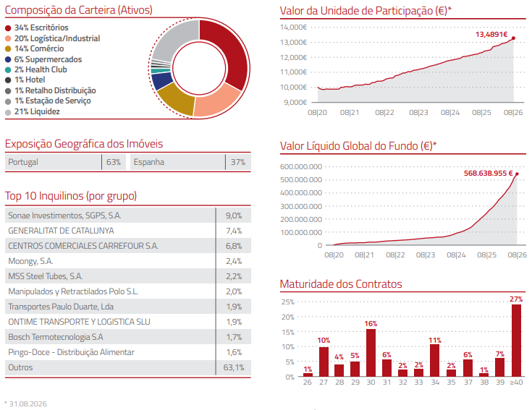
Task: Click the Top 10 Inquilinos heading
Action: (71, 196)
